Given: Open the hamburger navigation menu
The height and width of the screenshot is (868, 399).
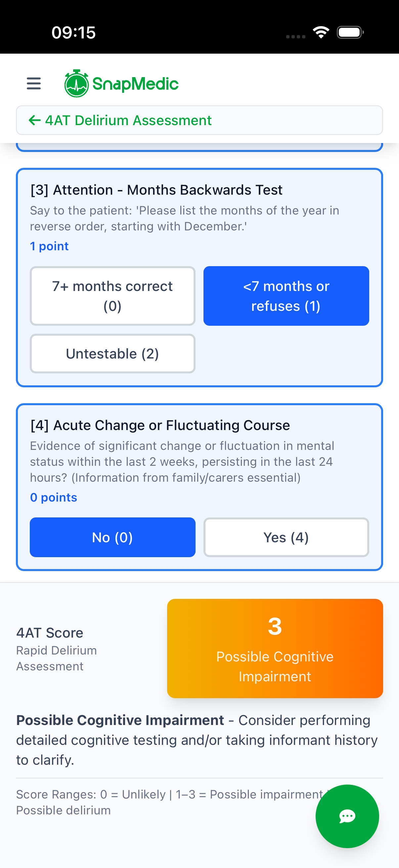Looking at the screenshot, I should click(34, 83).
